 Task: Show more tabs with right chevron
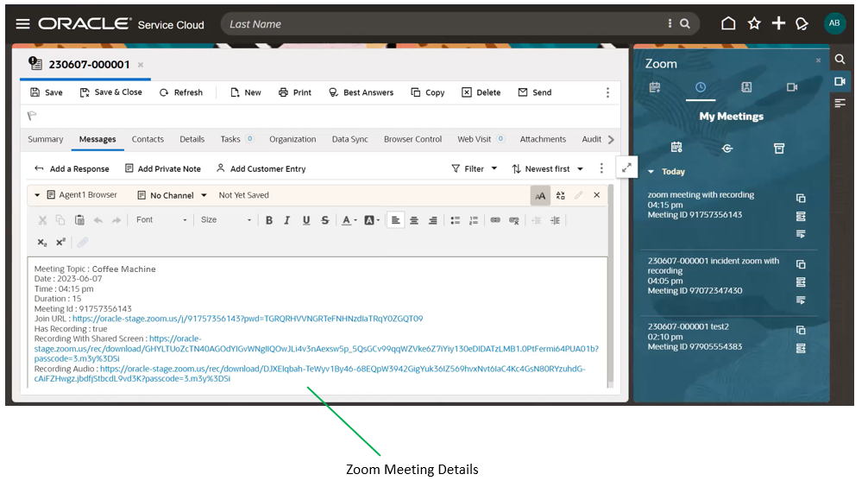pos(611,140)
